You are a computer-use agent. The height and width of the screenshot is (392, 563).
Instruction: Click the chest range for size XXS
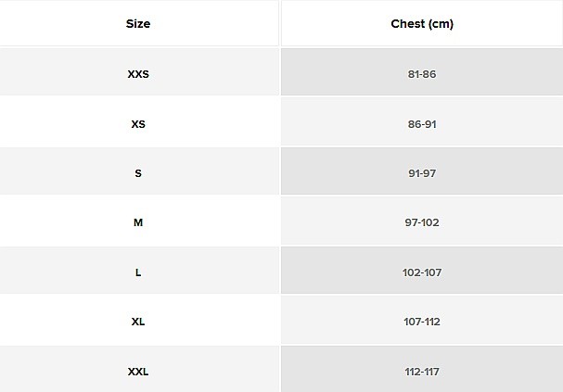point(422,73)
